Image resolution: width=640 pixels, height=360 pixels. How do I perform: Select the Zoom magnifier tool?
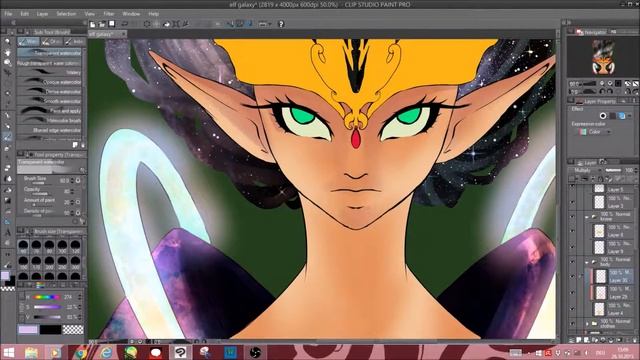tap(7, 41)
